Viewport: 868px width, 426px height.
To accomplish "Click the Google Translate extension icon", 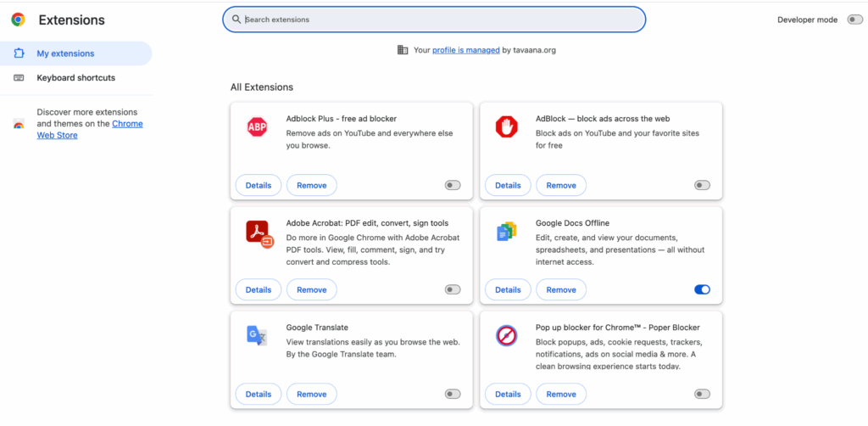I will point(257,336).
